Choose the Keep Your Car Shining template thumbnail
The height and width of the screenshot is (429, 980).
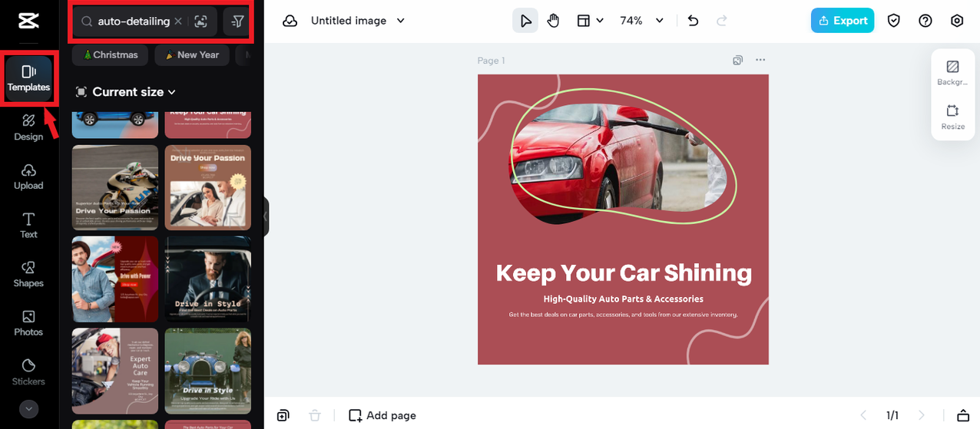tap(207, 124)
